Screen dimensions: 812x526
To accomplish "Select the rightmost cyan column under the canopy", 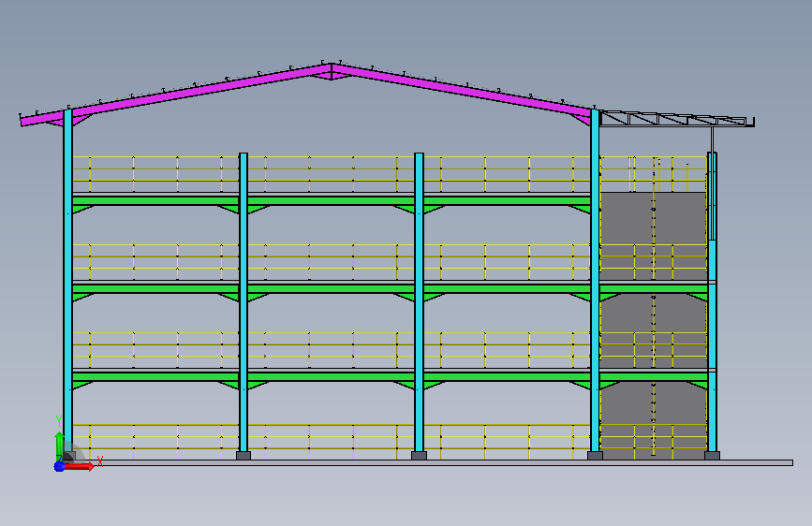I will (x=712, y=302).
